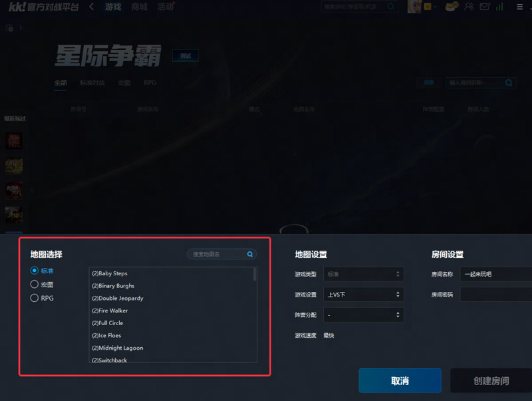Viewport: 532px width, 401px height.
Task: Switch to the 游戏 top menu
Action: coord(113,7)
